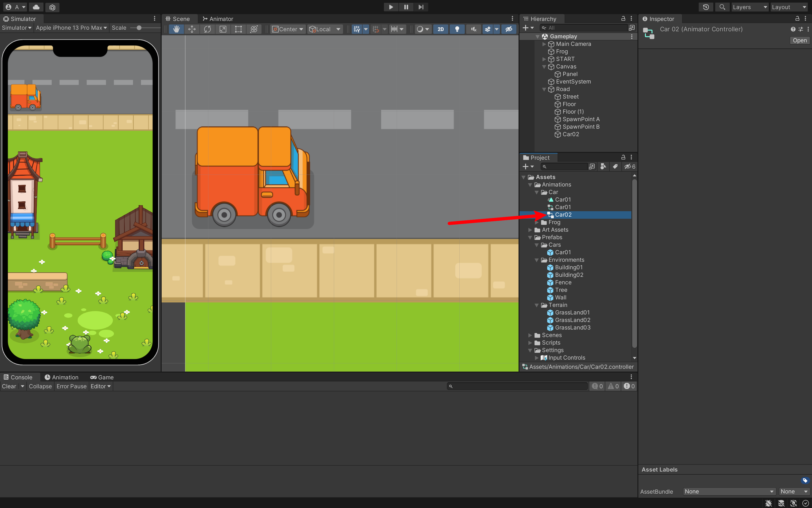812x508 pixels.
Task: Select the Move tool in Scene toolbar
Action: [x=192, y=29]
